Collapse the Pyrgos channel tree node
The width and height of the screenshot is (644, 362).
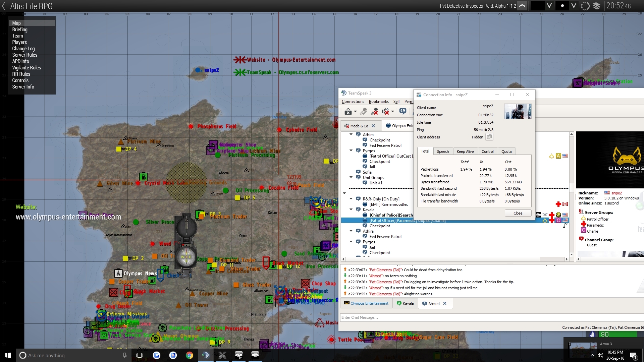click(351, 150)
